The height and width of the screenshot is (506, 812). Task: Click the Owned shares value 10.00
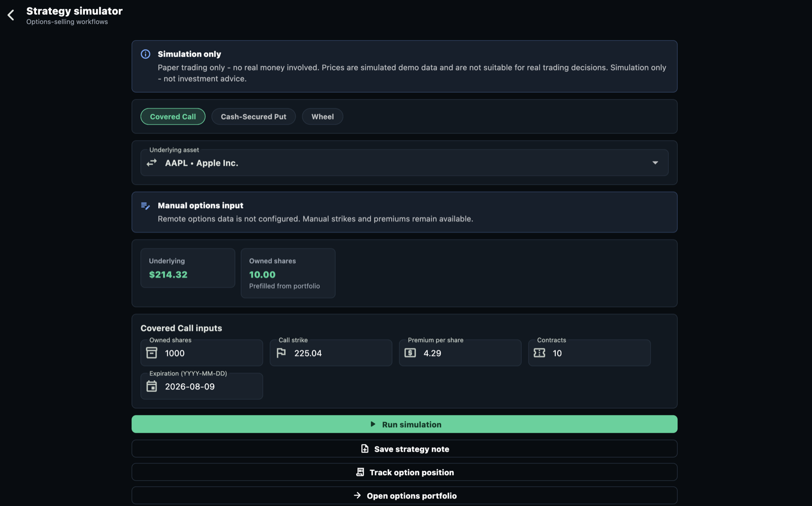[262, 274]
